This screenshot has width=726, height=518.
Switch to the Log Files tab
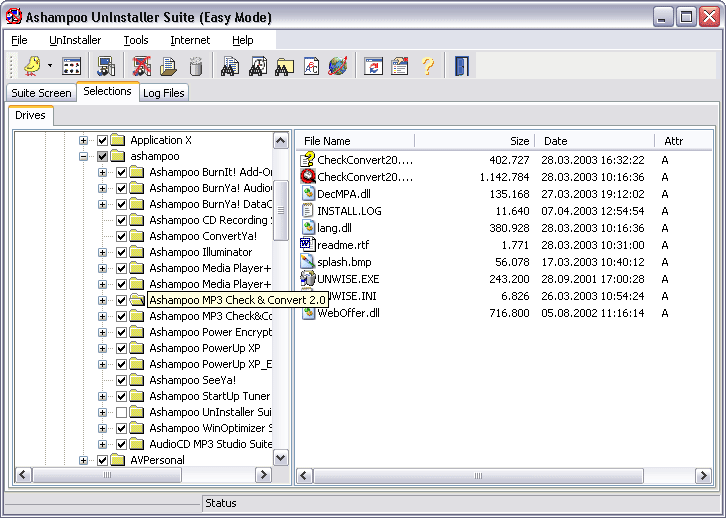click(163, 93)
